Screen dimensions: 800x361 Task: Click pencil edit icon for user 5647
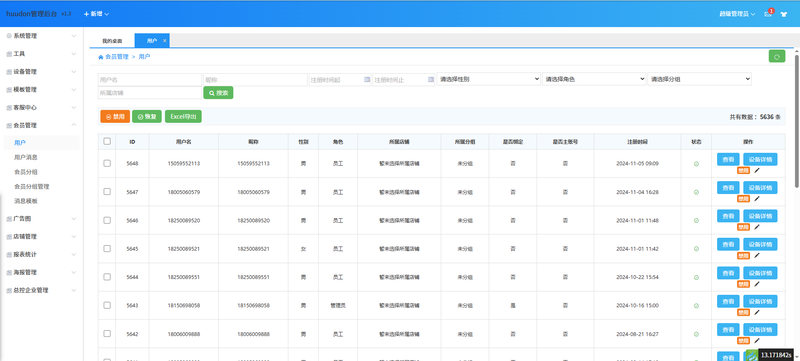click(x=757, y=199)
